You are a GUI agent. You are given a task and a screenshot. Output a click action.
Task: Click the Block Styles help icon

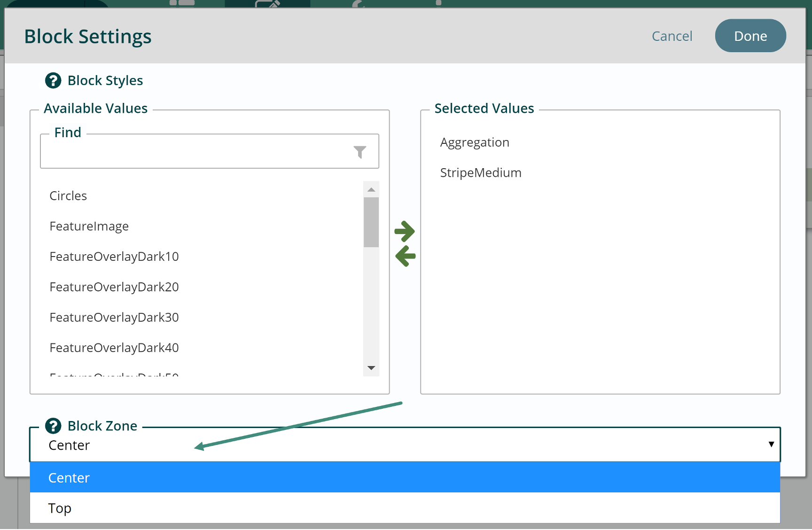click(x=53, y=81)
